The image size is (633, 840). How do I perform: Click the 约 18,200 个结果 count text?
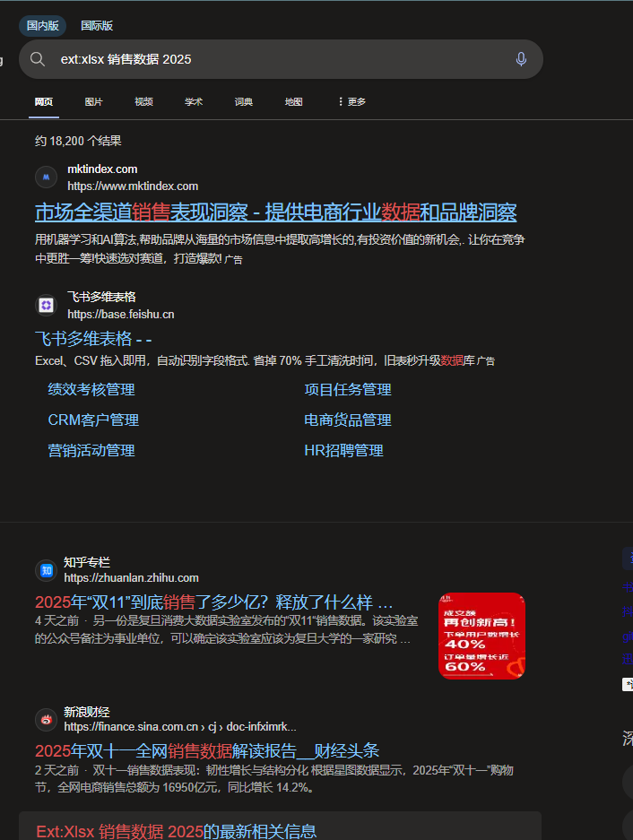click(78, 141)
